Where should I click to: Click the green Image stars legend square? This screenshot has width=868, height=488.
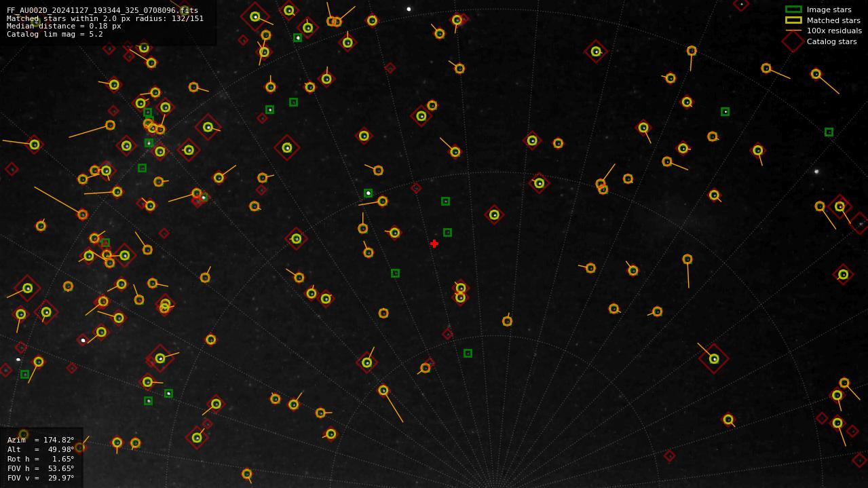click(793, 10)
